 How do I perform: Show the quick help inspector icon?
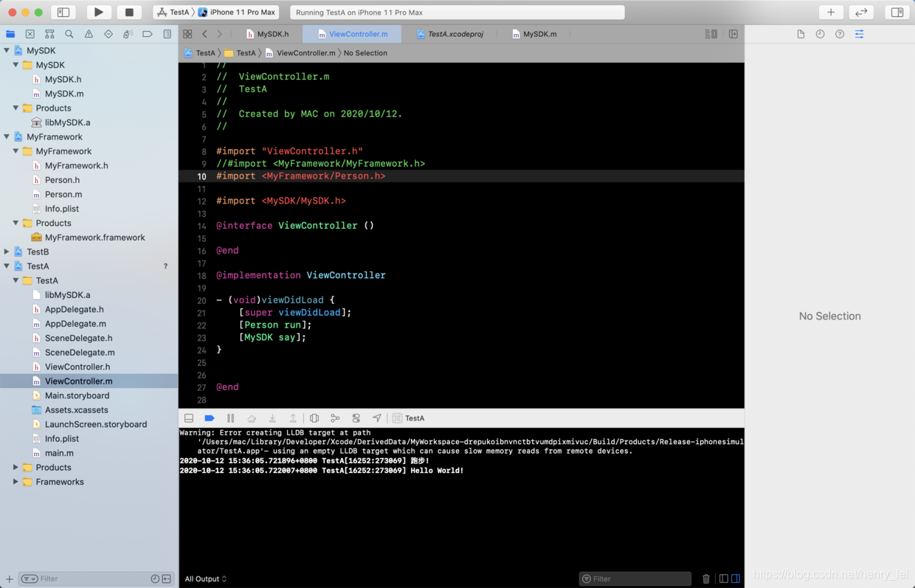[840, 34]
